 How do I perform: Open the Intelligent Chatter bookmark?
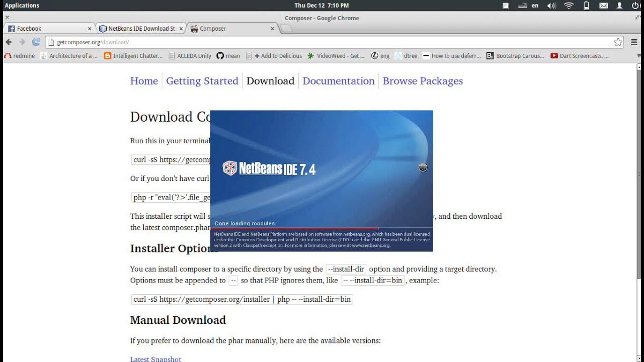(x=133, y=56)
